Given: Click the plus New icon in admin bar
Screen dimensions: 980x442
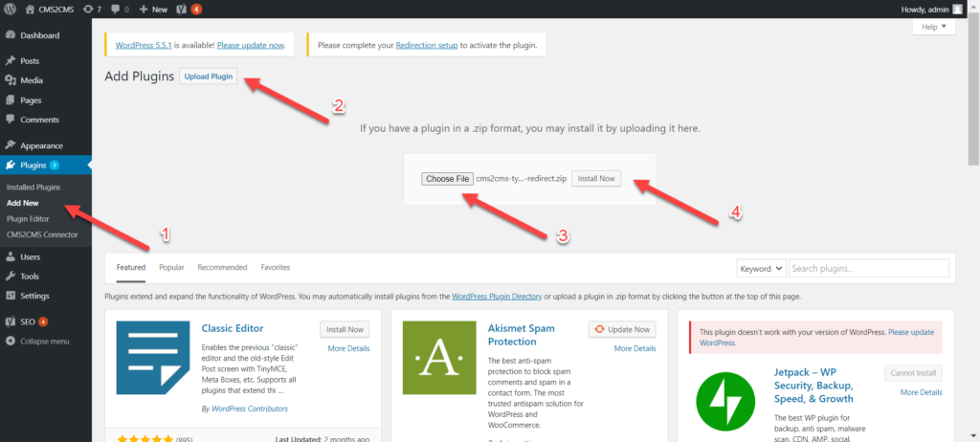Looking at the screenshot, I should pos(144,10).
